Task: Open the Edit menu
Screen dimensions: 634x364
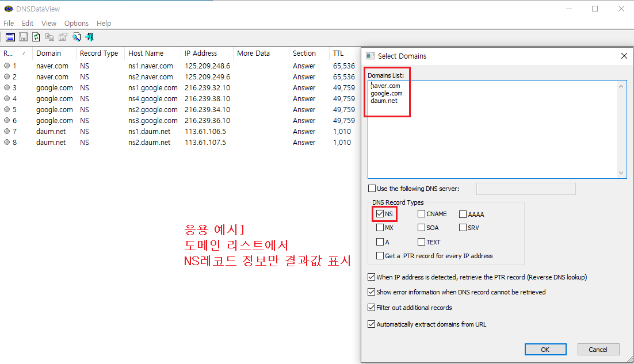Action: [x=28, y=24]
